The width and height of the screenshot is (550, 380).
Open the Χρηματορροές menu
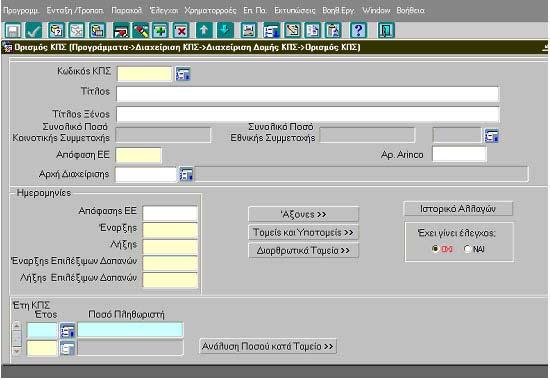click(x=210, y=11)
